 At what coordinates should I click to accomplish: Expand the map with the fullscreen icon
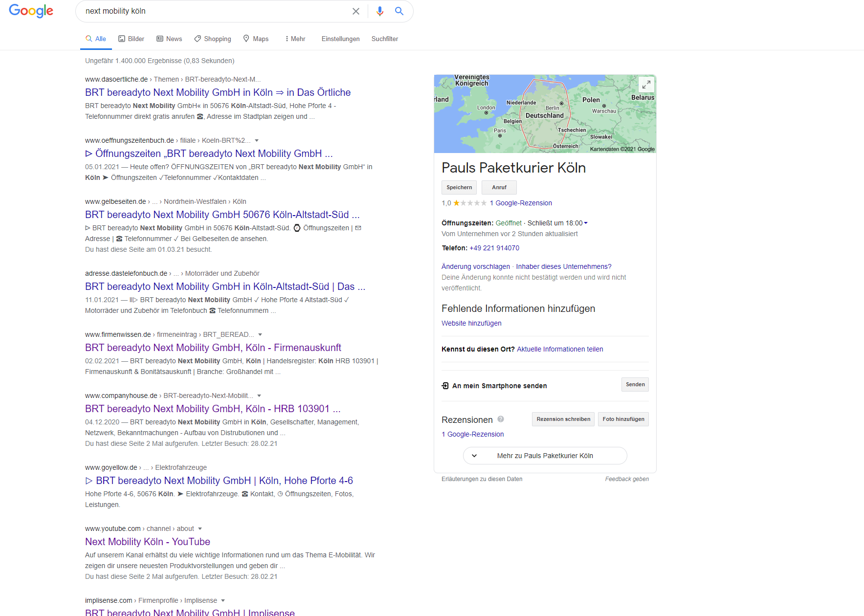click(646, 84)
